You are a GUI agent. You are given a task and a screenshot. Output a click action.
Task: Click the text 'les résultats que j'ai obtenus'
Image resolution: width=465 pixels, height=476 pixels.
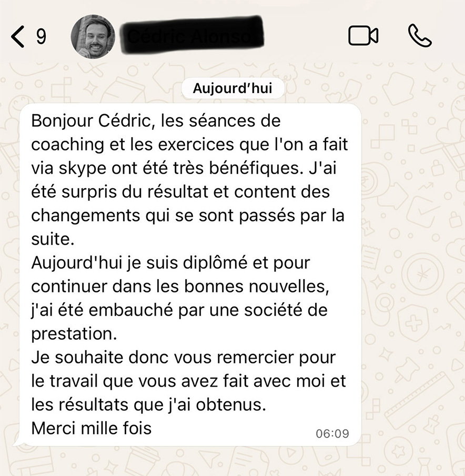(149, 404)
